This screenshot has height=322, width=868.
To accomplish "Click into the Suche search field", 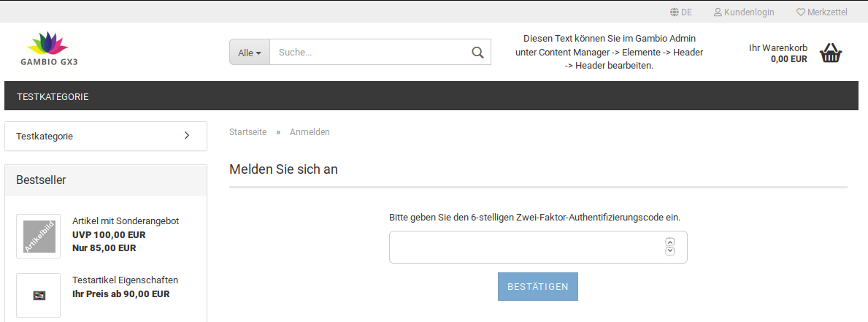I will point(369,53).
